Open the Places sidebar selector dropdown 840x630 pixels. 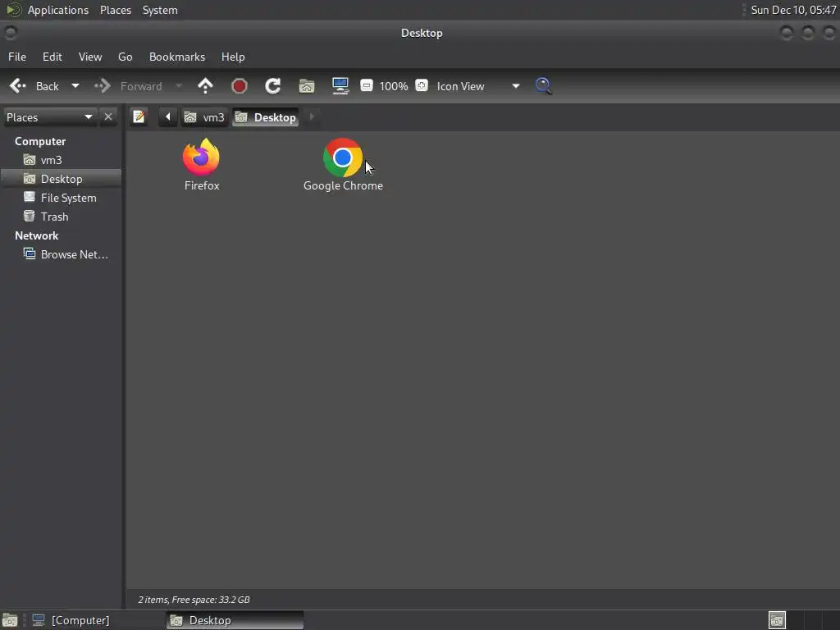(49, 117)
